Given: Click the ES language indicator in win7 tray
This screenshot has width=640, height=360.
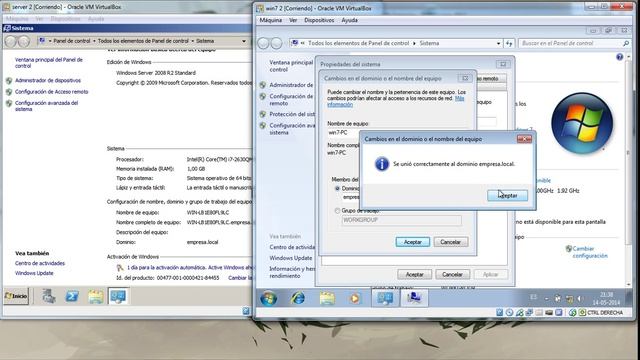Looking at the screenshot, I should (533, 298).
